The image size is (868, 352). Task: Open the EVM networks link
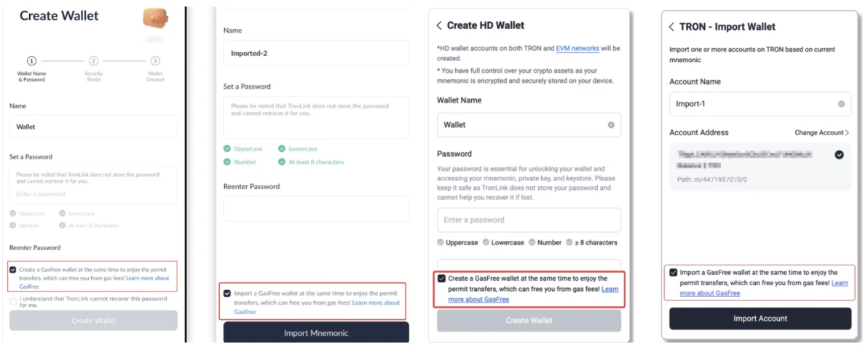pyautogui.click(x=577, y=49)
